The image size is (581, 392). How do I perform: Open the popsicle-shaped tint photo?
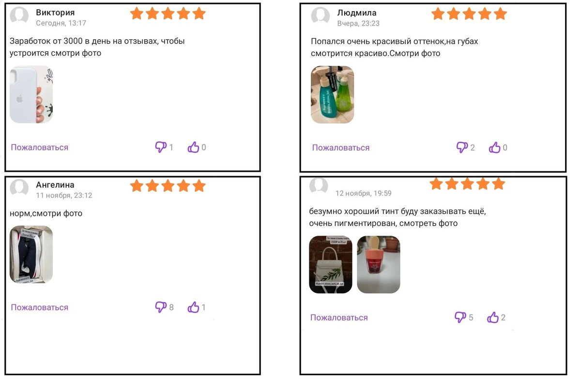coord(379,264)
